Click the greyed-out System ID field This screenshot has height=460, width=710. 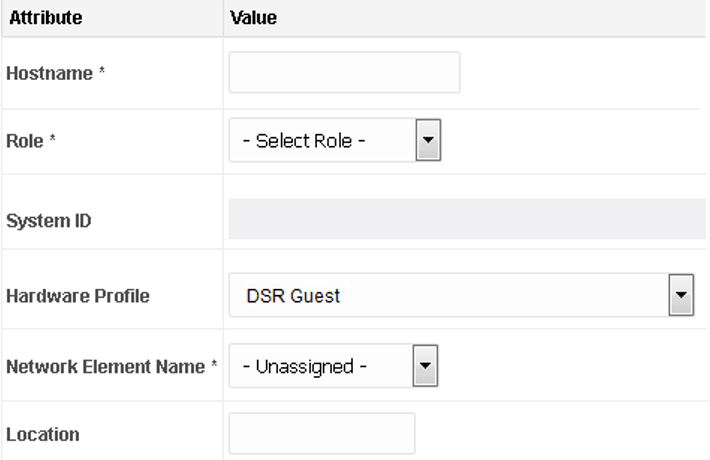pyautogui.click(x=466, y=219)
